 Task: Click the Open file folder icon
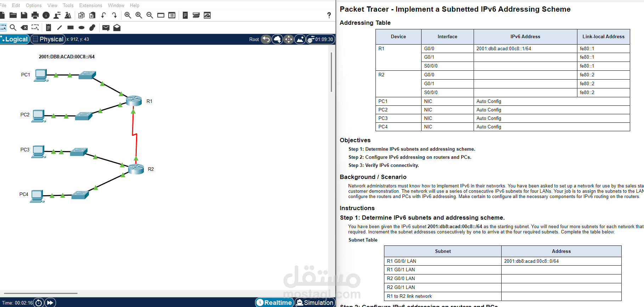pos(13,15)
